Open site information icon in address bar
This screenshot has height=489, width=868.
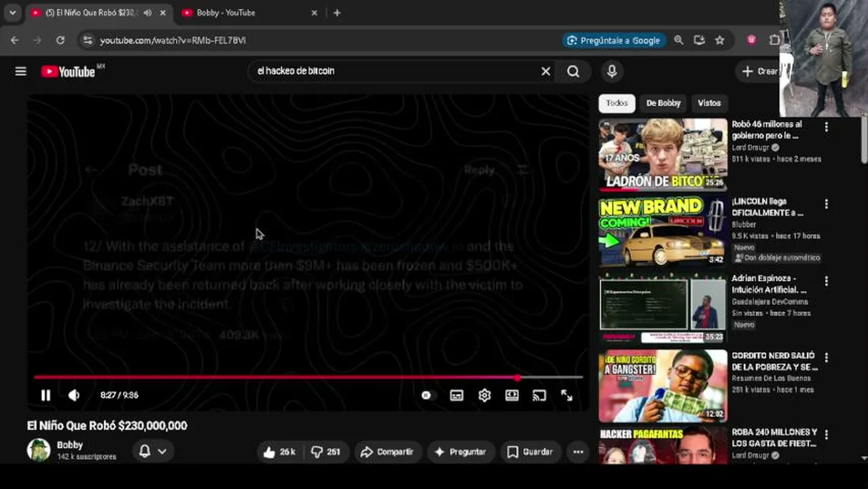click(x=86, y=41)
